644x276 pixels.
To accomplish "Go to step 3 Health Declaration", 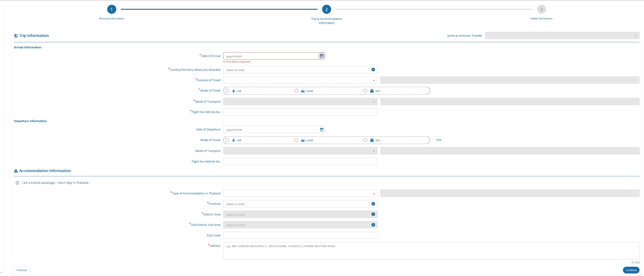I will tap(541, 9).
